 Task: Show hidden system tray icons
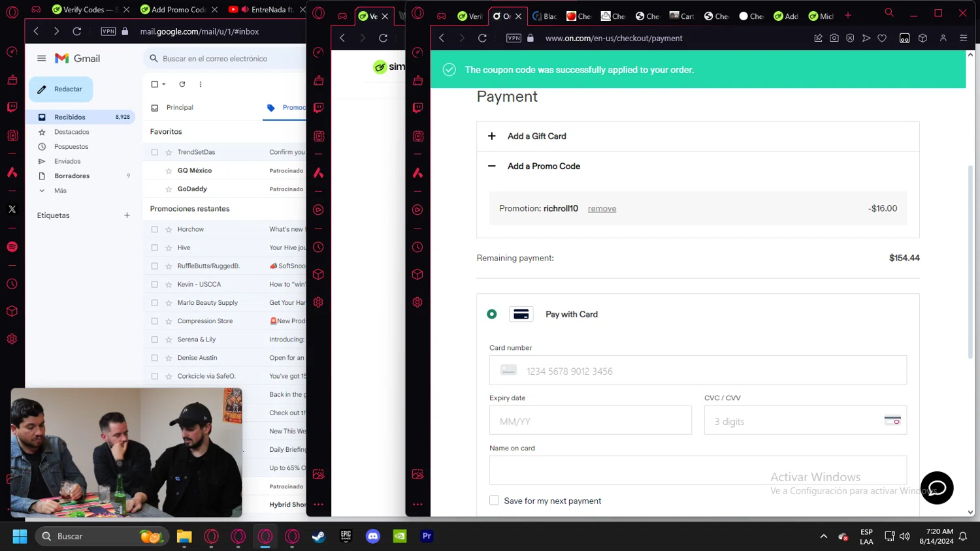point(823,536)
